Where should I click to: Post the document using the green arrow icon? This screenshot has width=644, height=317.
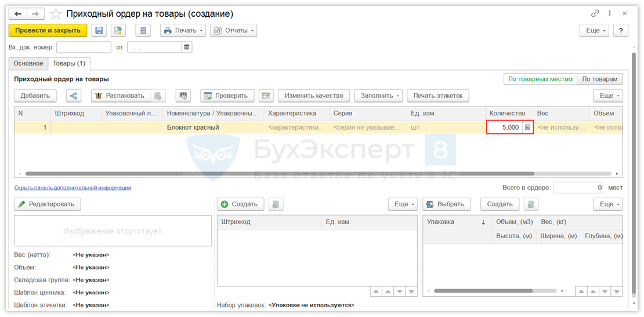coord(118,30)
